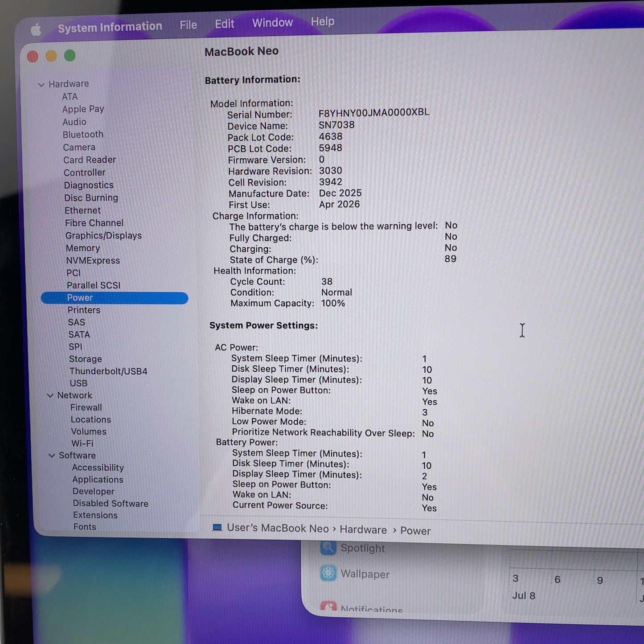Select Disc Burning in the sidebar
The image size is (644, 644).
pyautogui.click(x=91, y=197)
